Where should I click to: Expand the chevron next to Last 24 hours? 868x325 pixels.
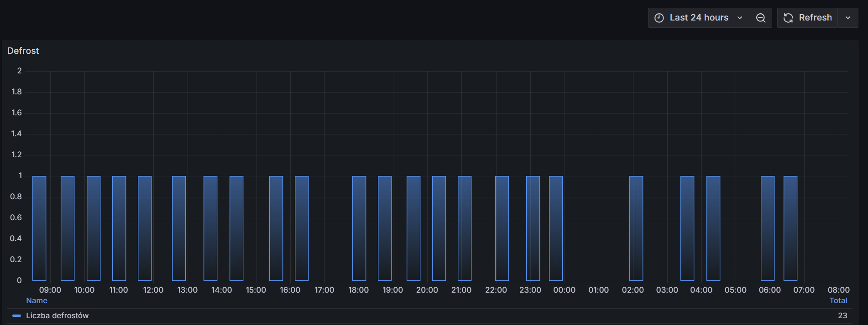[x=740, y=18]
